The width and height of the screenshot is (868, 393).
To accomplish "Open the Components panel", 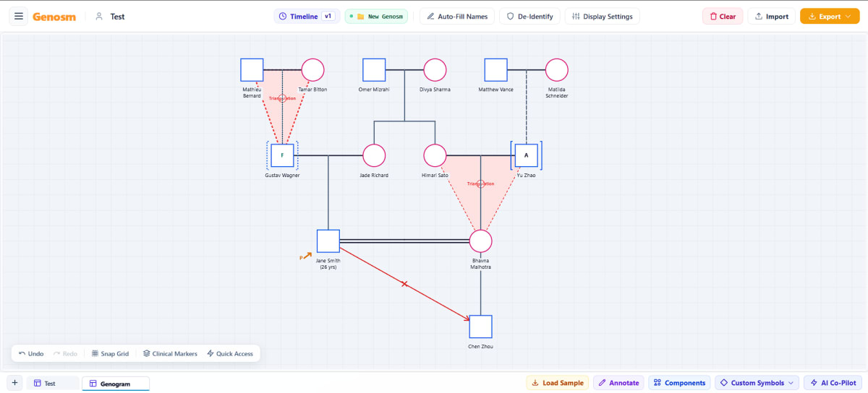I will tap(679, 383).
